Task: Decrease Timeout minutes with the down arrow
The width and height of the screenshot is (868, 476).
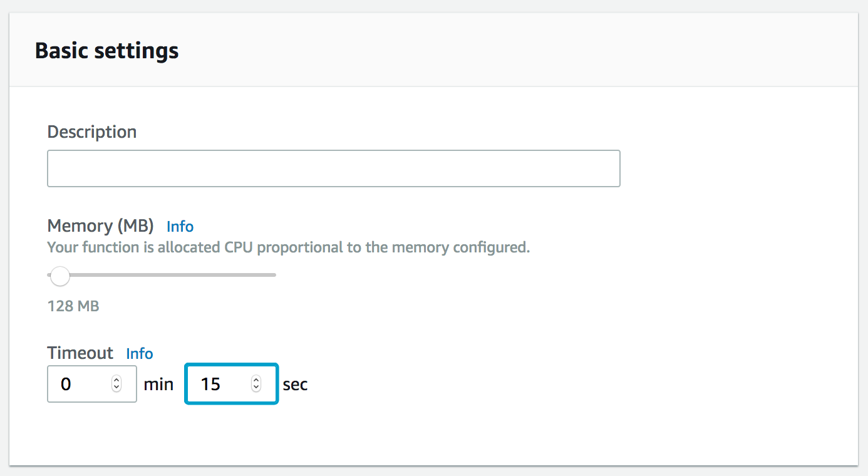Action: [x=116, y=388]
